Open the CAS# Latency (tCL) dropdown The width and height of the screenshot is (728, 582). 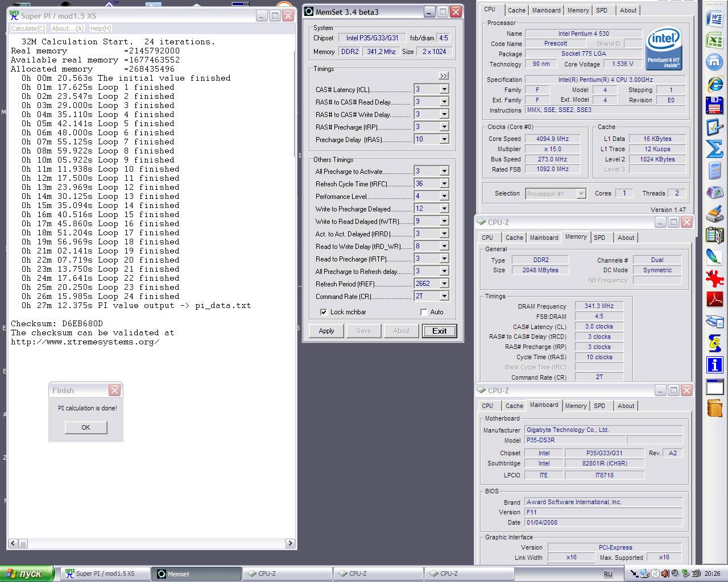(444, 89)
